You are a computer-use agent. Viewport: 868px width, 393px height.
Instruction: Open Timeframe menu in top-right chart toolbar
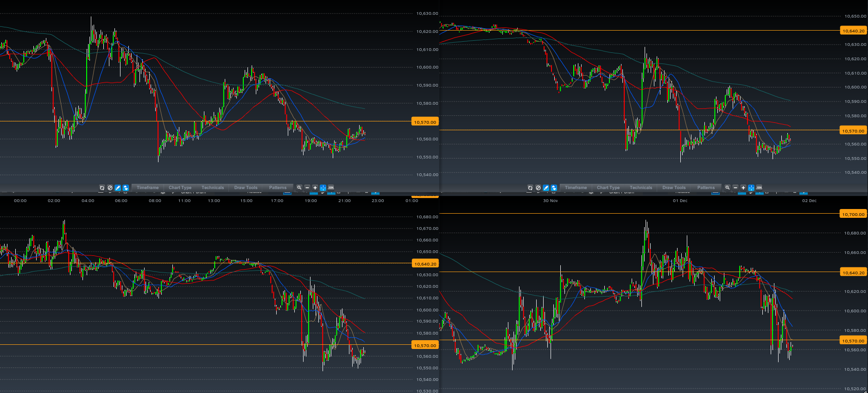coord(576,188)
